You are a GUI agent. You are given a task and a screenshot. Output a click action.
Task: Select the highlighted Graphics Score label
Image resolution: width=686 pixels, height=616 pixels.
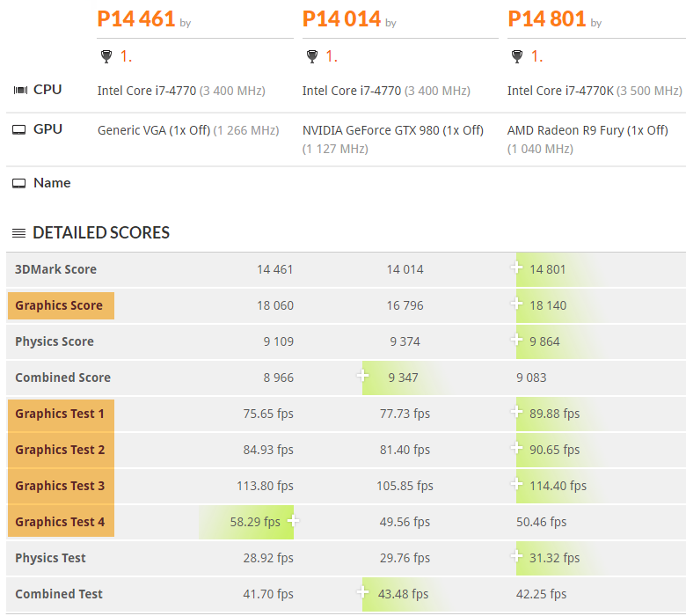pyautogui.click(x=61, y=305)
